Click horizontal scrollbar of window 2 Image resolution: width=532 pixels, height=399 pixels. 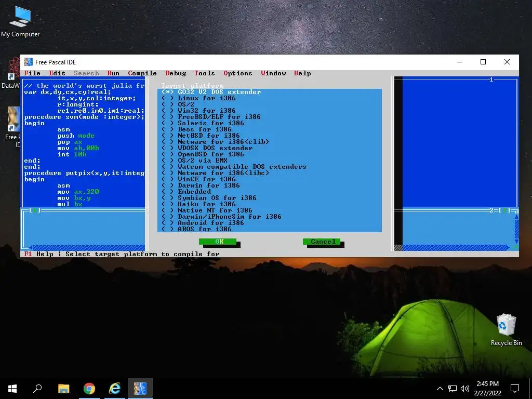(456, 248)
